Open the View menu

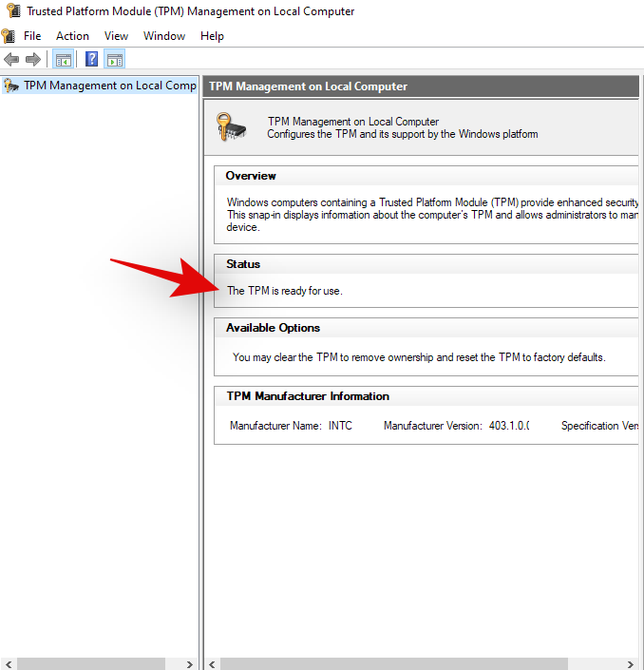(x=116, y=36)
